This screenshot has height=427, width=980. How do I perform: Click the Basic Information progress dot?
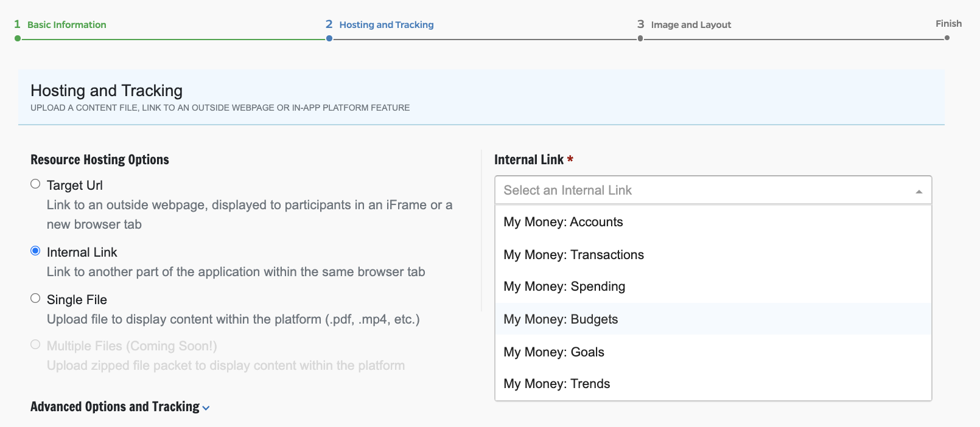coord(18,38)
